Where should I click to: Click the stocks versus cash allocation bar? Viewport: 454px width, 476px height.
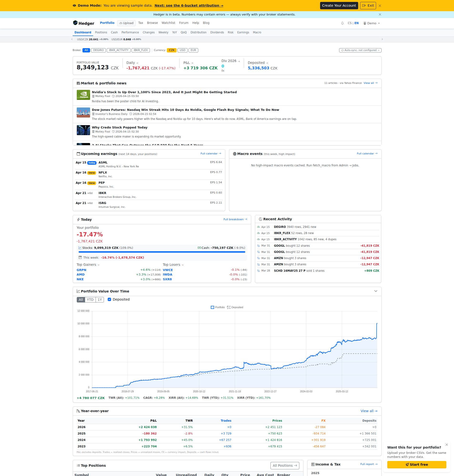(162, 252)
